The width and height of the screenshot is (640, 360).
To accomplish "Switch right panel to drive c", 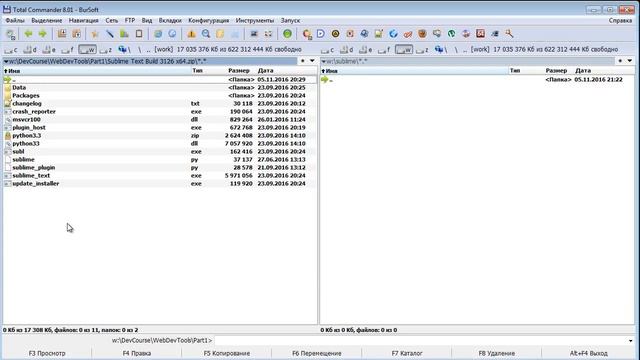I will coord(327,50).
